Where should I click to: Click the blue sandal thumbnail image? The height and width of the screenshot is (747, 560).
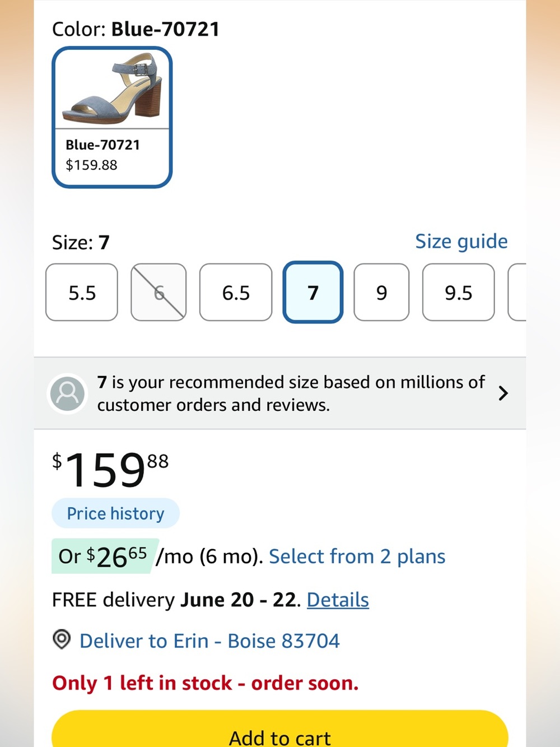[112, 89]
